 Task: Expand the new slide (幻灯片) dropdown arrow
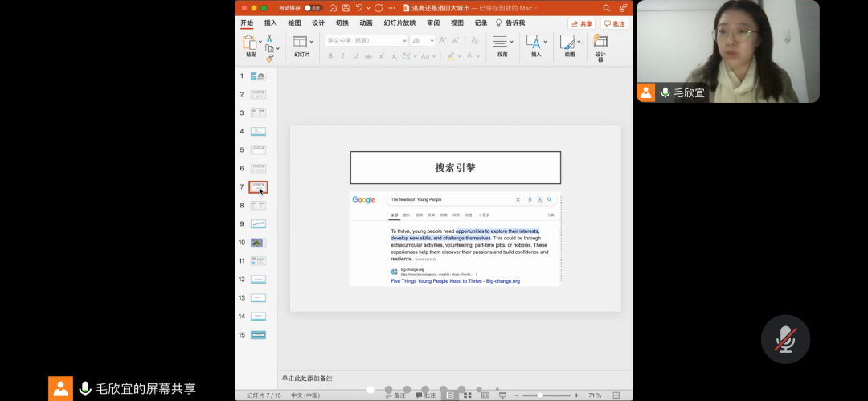coord(311,41)
